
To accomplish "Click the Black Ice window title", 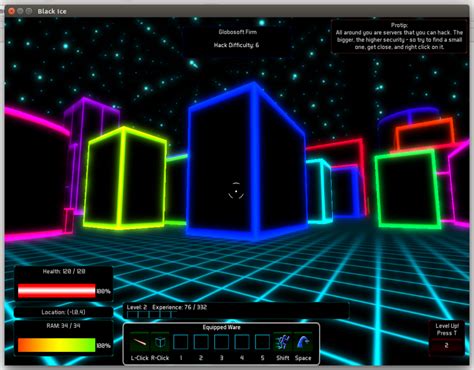I will [52, 11].
